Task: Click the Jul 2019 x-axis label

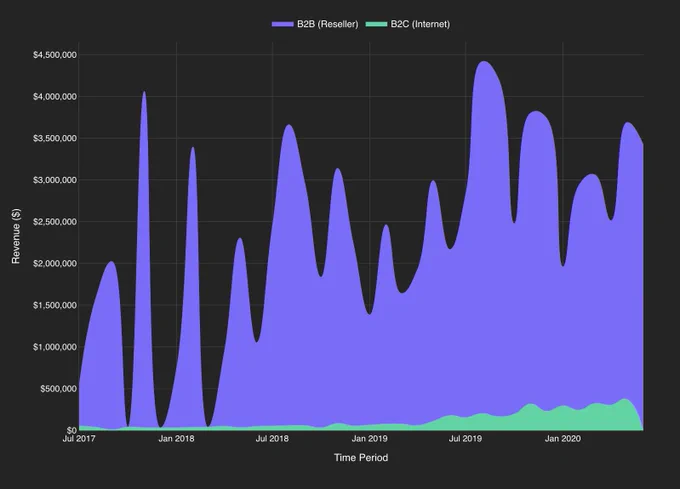Action: point(465,439)
